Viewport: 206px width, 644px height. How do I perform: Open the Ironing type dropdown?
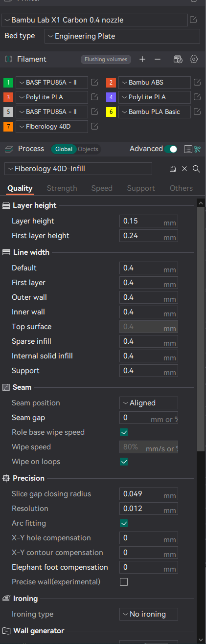click(x=149, y=614)
